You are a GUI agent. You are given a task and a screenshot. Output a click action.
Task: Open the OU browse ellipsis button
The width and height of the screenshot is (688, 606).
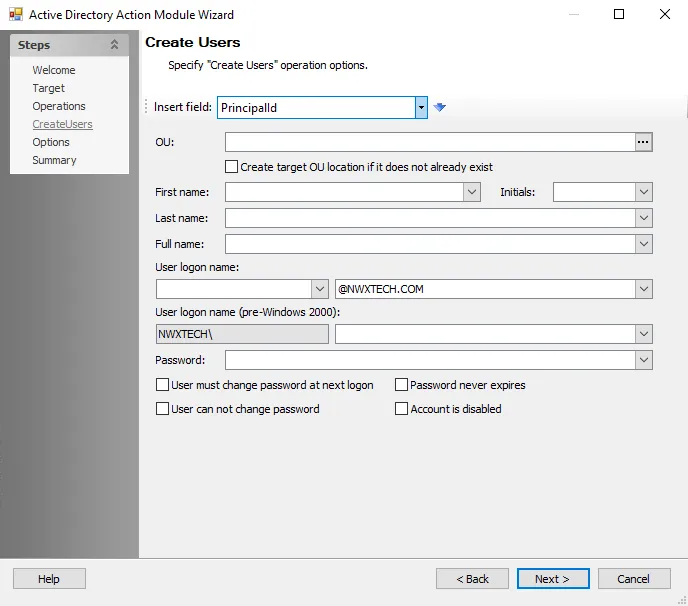click(x=643, y=142)
